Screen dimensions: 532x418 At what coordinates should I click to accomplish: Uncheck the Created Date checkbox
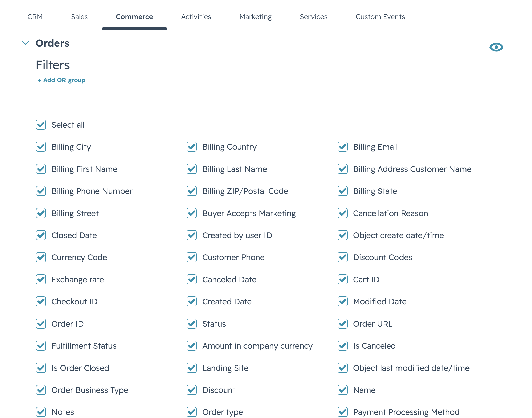click(192, 301)
